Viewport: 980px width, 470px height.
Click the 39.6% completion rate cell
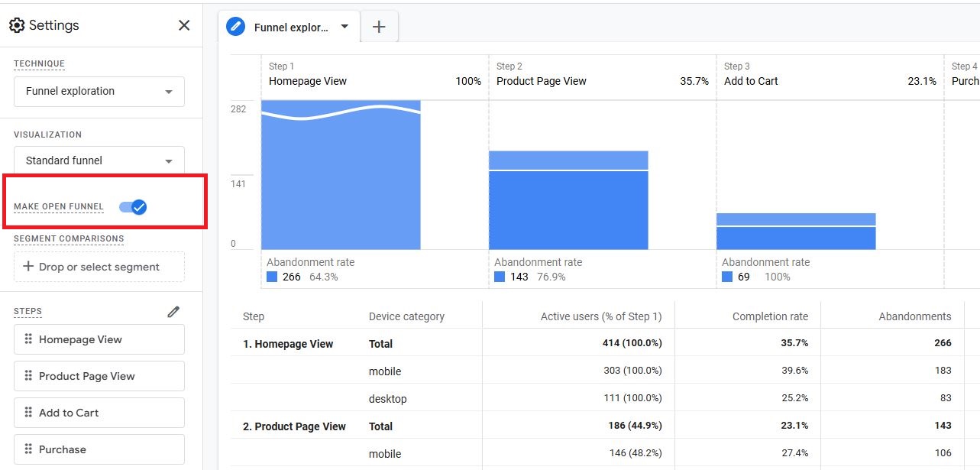(x=794, y=371)
